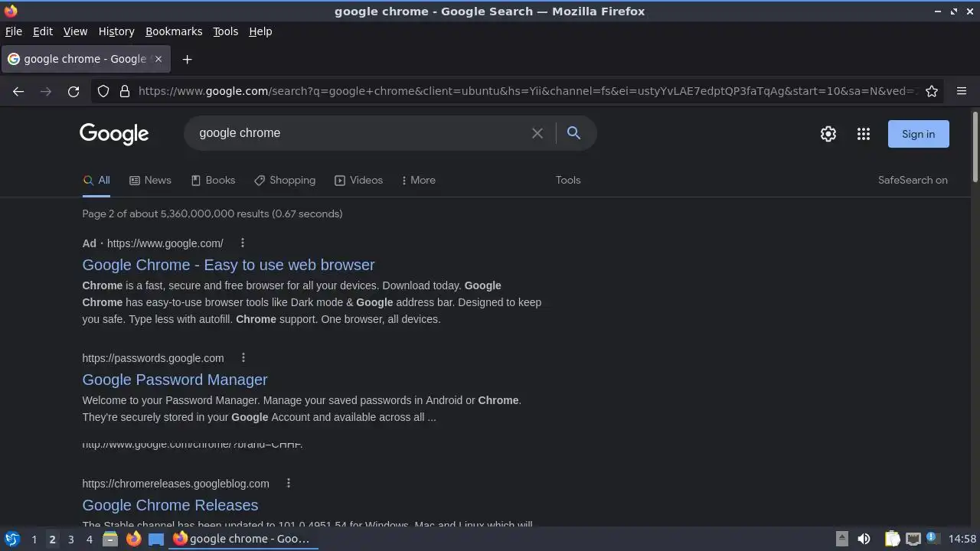Open a new tab with plus button
Screen dimensions: 980x551
click(187, 59)
